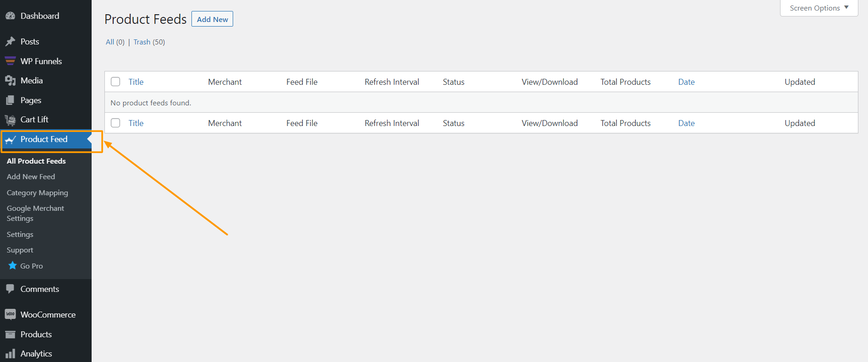Click the Cart Lift cart icon
Screen dimensions: 868x362
tap(10, 120)
